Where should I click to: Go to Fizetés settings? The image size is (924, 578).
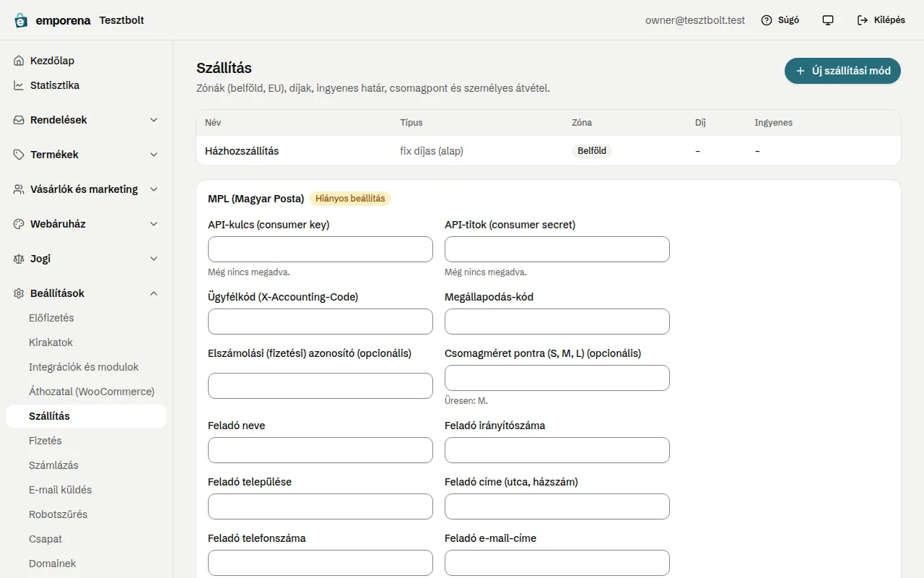click(86, 441)
